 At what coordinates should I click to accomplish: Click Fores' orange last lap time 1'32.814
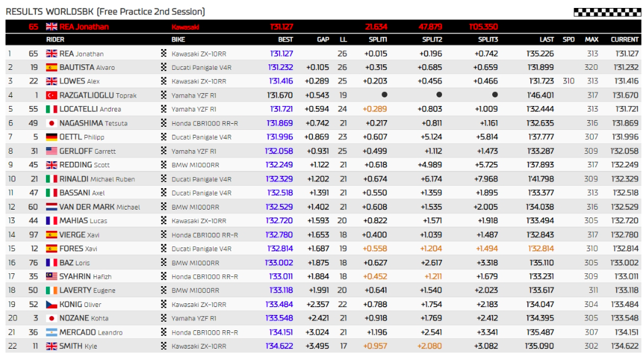[x=540, y=249]
